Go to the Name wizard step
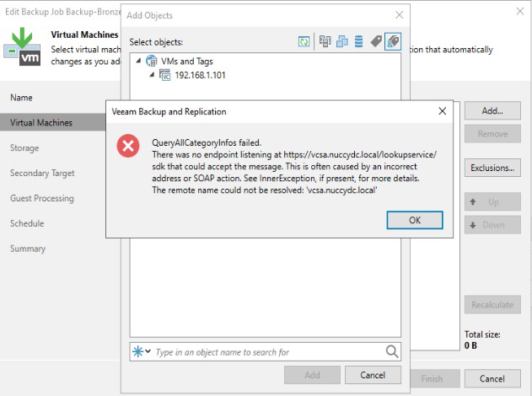Viewport: 532px width, 396px height. click(x=21, y=98)
